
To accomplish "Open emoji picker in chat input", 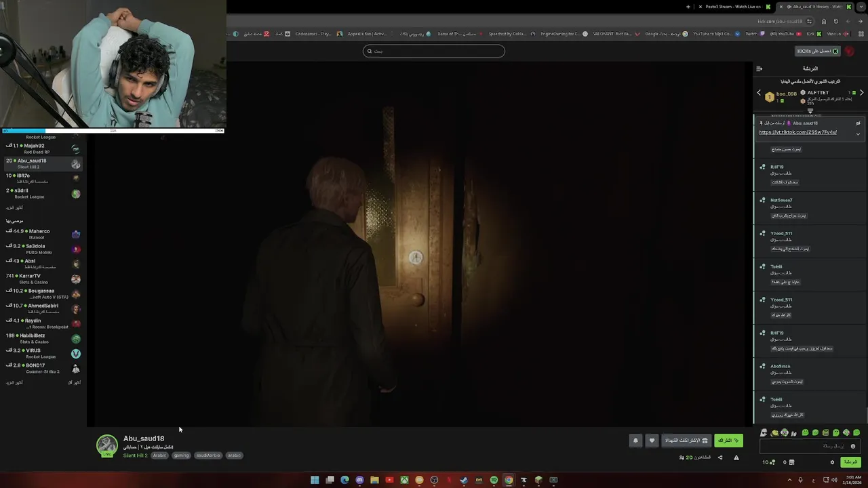I will tap(853, 446).
